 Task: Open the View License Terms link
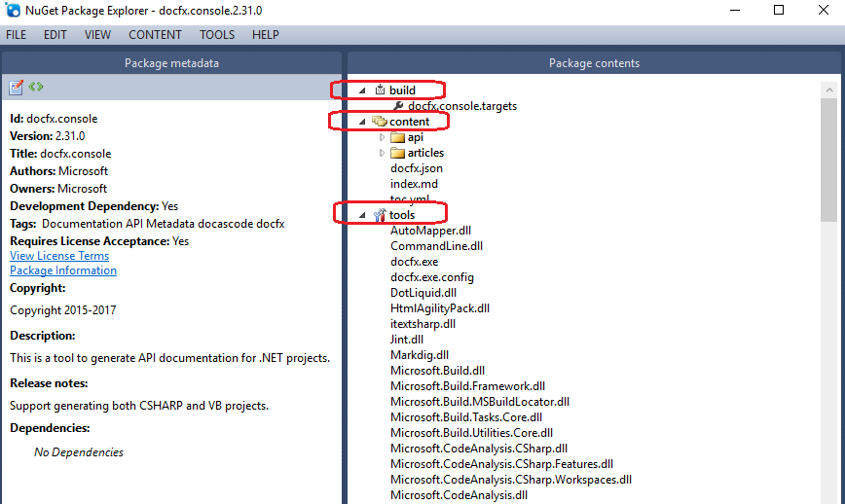[x=59, y=256]
